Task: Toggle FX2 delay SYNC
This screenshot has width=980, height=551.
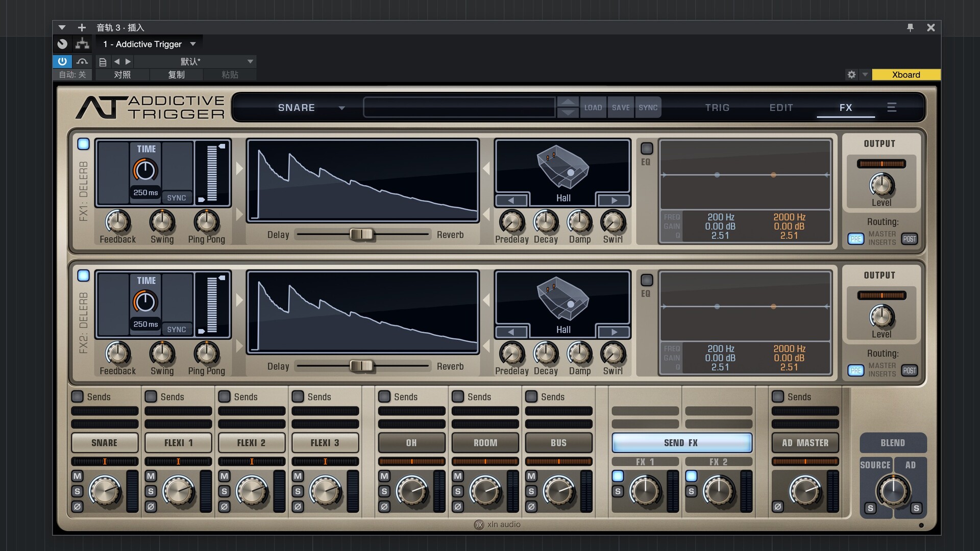Action: click(x=177, y=330)
